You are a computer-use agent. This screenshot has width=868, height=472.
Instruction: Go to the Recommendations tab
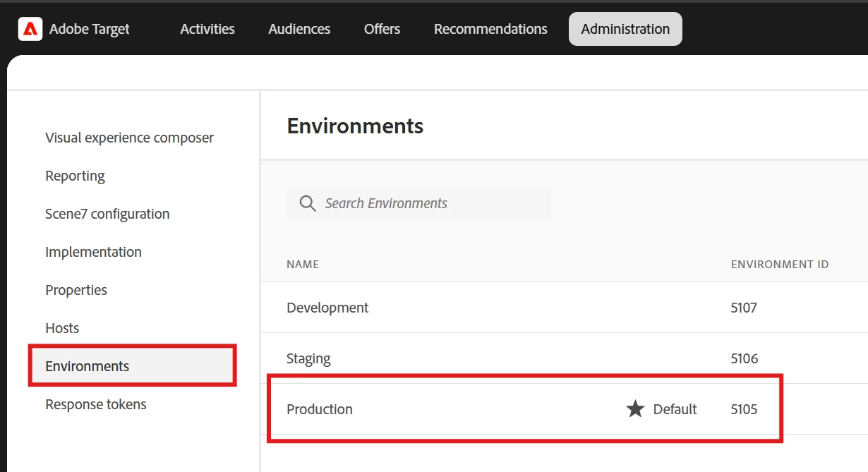(490, 29)
